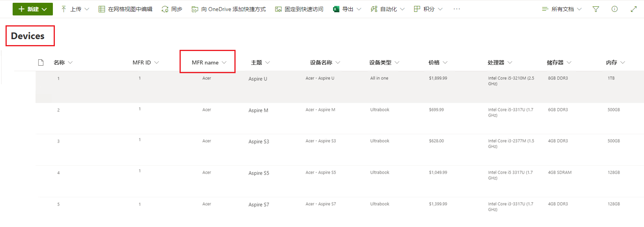Click the Devices library title
644x227 pixels.
click(x=28, y=36)
